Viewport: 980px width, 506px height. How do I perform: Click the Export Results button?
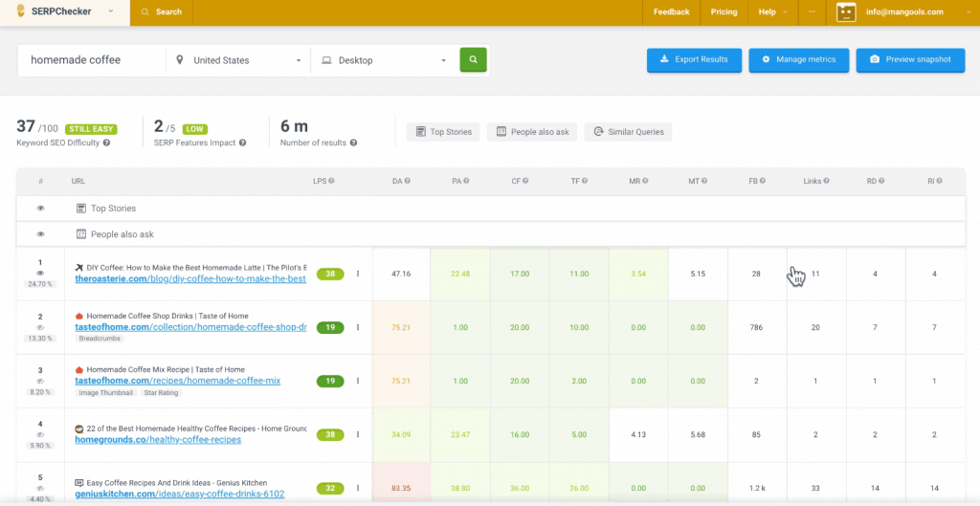(695, 60)
